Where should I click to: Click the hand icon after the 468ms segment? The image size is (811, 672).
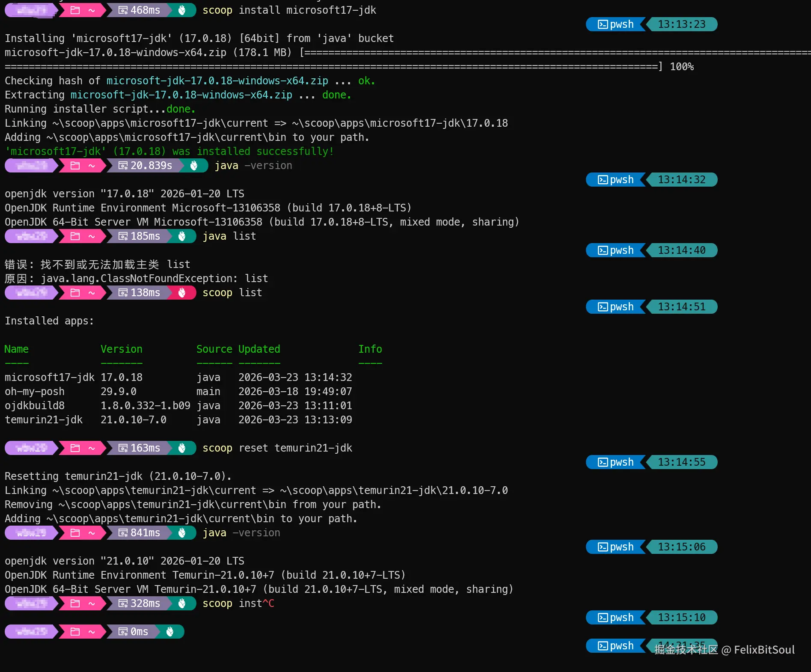tap(182, 10)
